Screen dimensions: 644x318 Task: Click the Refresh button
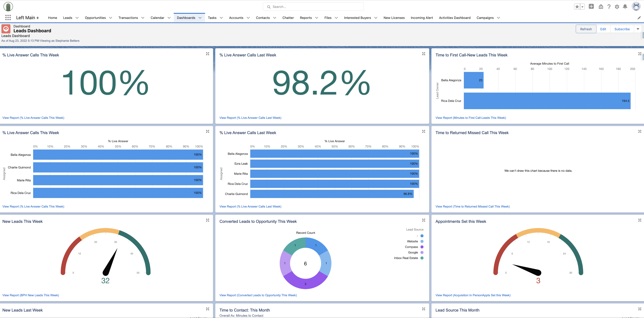coord(586,29)
